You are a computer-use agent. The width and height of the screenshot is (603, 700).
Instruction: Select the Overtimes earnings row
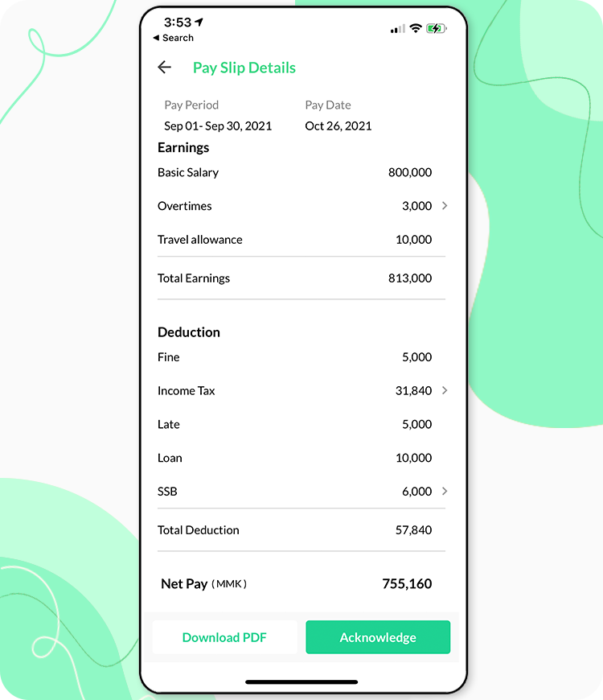pos(301,206)
